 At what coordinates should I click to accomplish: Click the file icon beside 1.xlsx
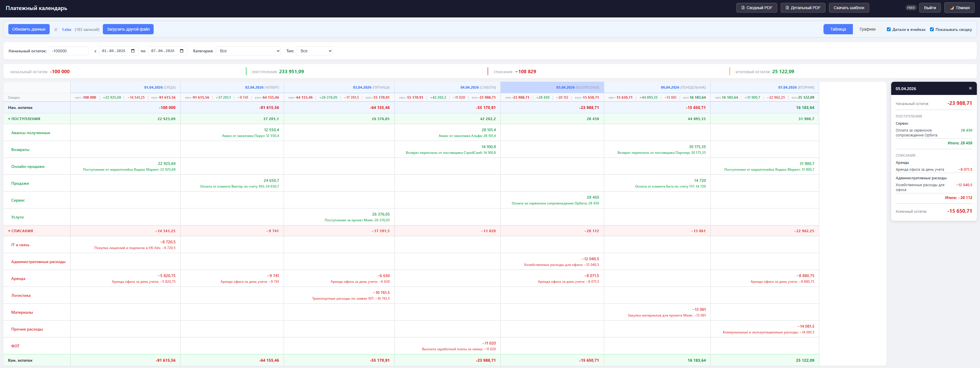point(56,29)
